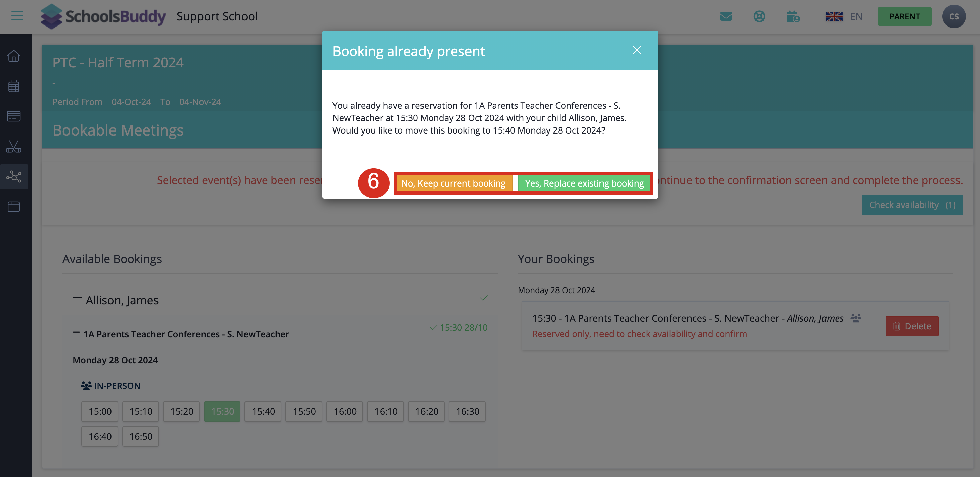Pick the 16:50 time slot
Image resolution: width=980 pixels, height=477 pixels.
140,436
